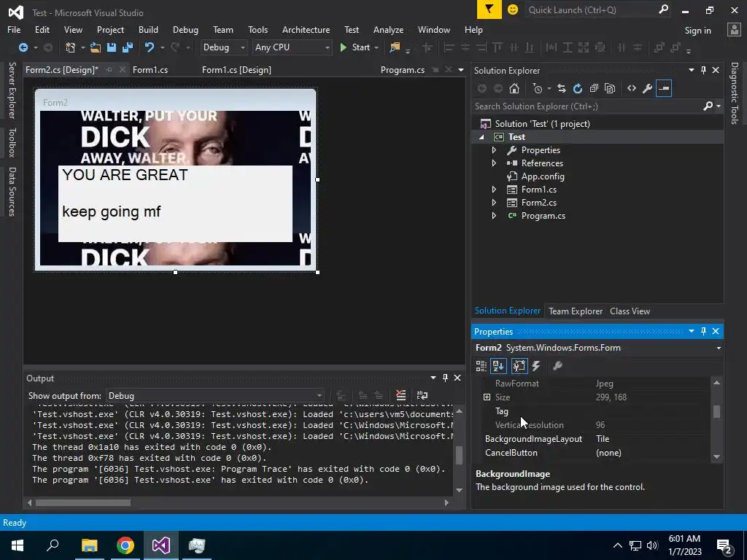Switch Properties grid to Categorized view

point(481,366)
